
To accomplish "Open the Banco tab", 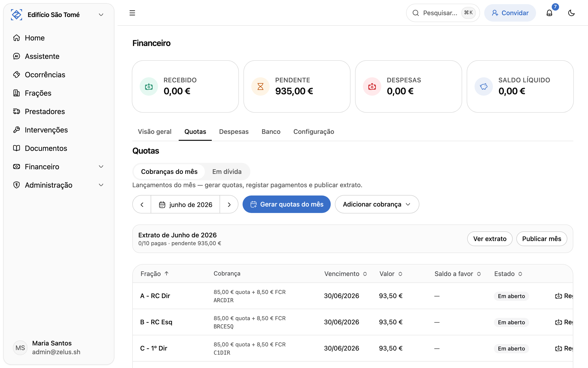I will [x=271, y=132].
